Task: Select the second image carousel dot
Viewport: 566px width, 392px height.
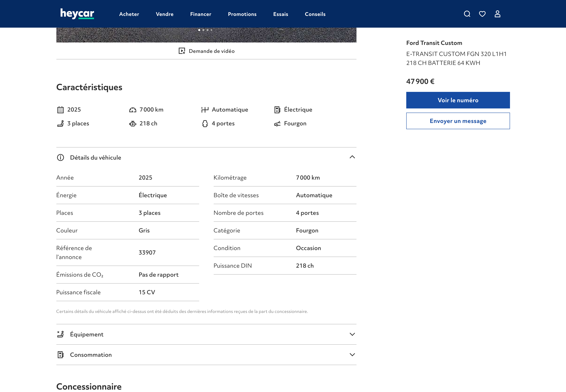Action: (x=203, y=30)
